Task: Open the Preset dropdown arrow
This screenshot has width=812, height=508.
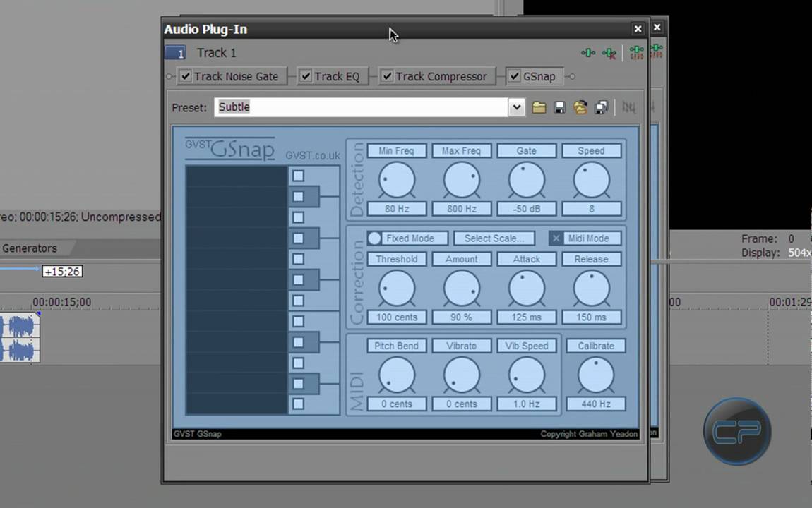Action: tap(516, 108)
